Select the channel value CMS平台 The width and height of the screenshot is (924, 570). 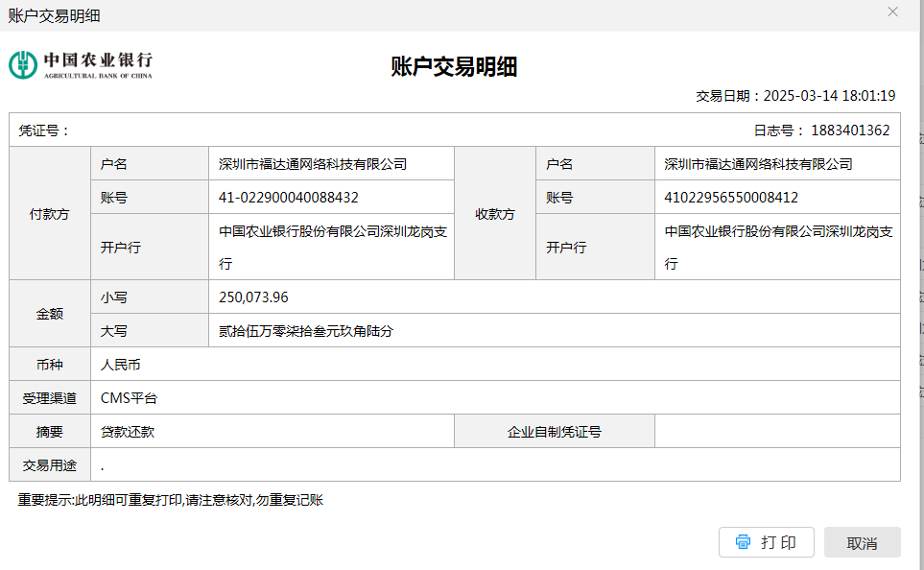point(130,398)
